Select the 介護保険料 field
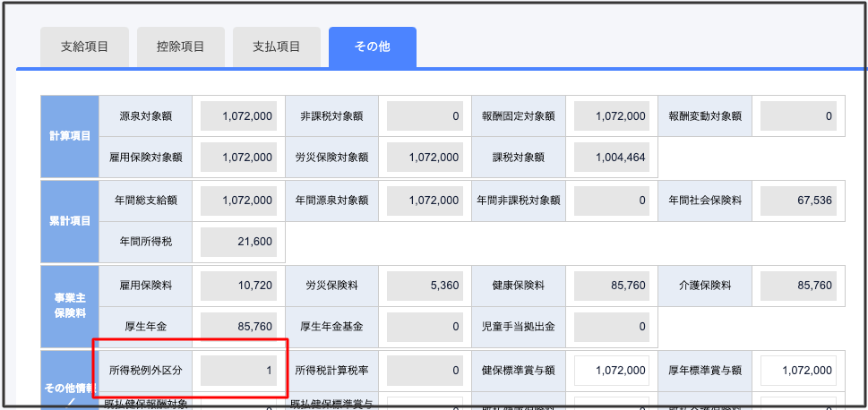868x410 pixels. tap(797, 286)
